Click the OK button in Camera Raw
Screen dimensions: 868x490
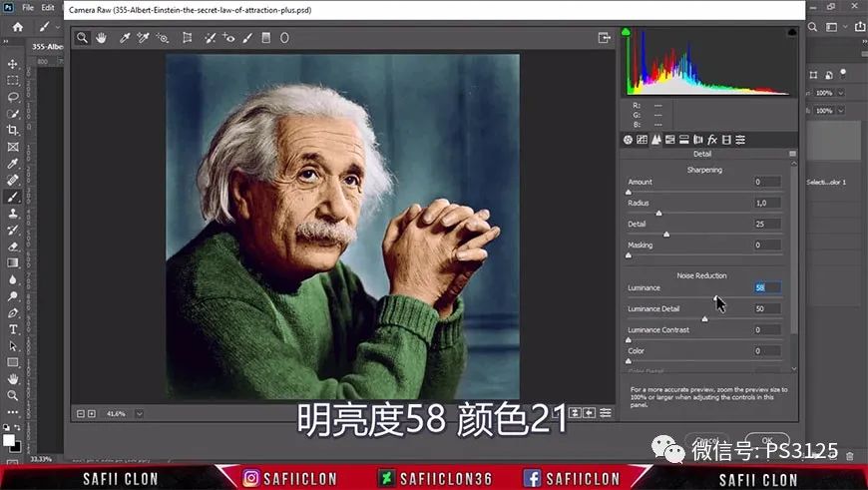[766, 441]
